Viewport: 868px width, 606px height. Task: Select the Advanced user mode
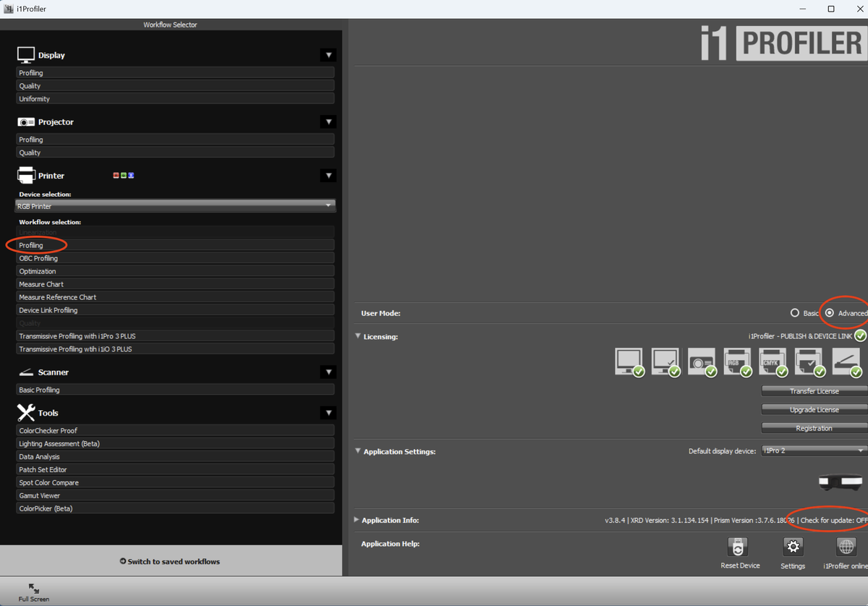830,313
